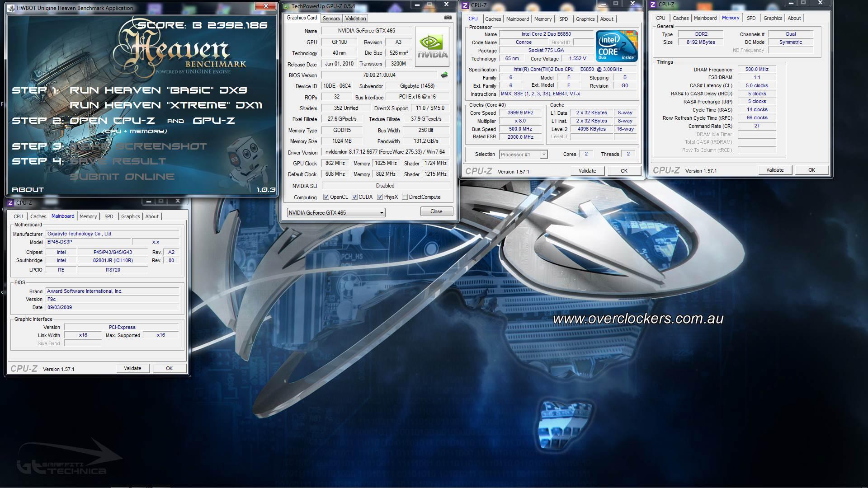Click the Core Speed value 3999.9 MHz
Image resolution: width=868 pixels, height=488 pixels.
(520, 113)
